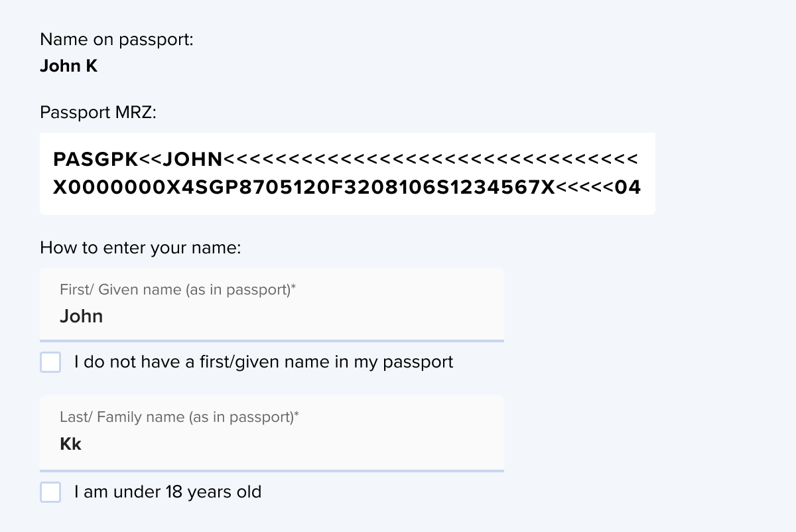Click the second MRZ line starting with X0000000X4SGP

(x=346, y=188)
